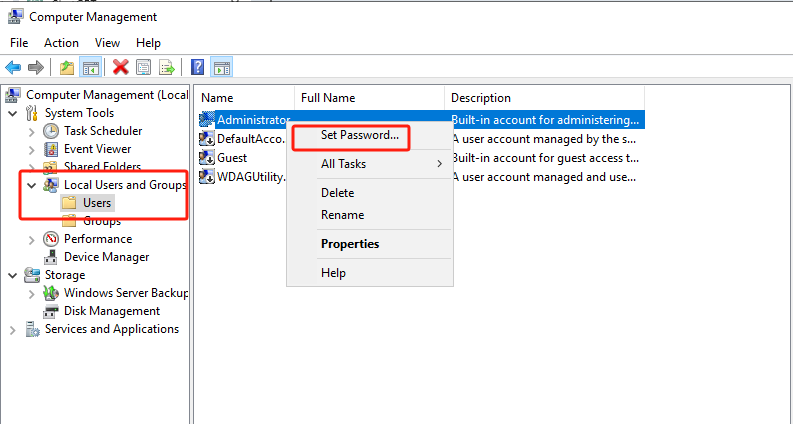Select Disk Management in the tree
This screenshot has width=793, height=424.
tap(111, 311)
